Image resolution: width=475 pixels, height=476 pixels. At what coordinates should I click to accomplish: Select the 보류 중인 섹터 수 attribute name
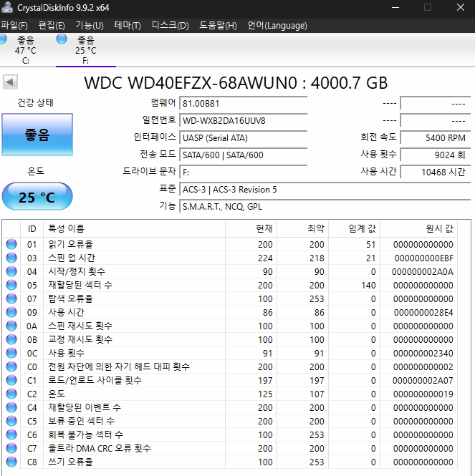[82, 421]
